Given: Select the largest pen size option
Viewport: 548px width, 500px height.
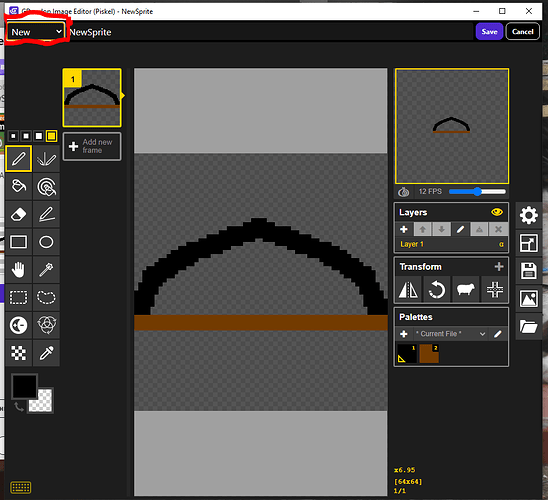Looking at the screenshot, I should [51, 136].
